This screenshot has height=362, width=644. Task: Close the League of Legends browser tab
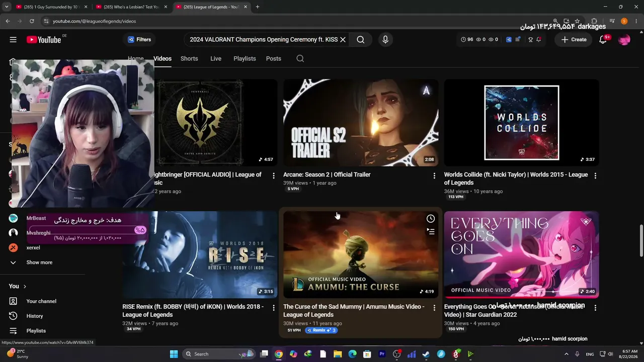[245, 7]
